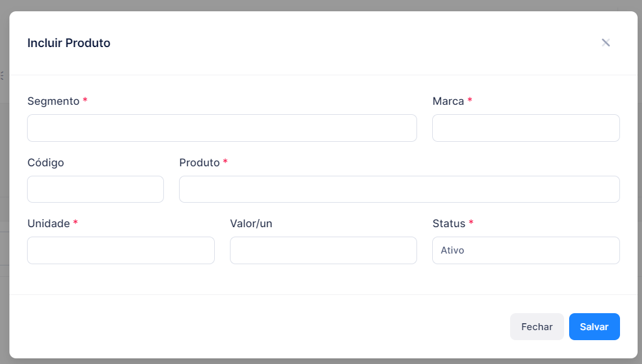Click the Código field label
This screenshot has height=364, width=642.
click(x=45, y=163)
